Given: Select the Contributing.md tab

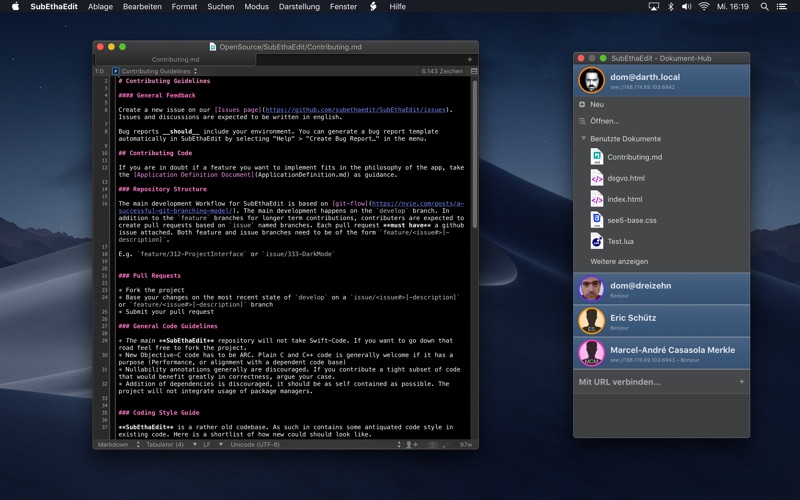Looking at the screenshot, I should tap(175, 60).
